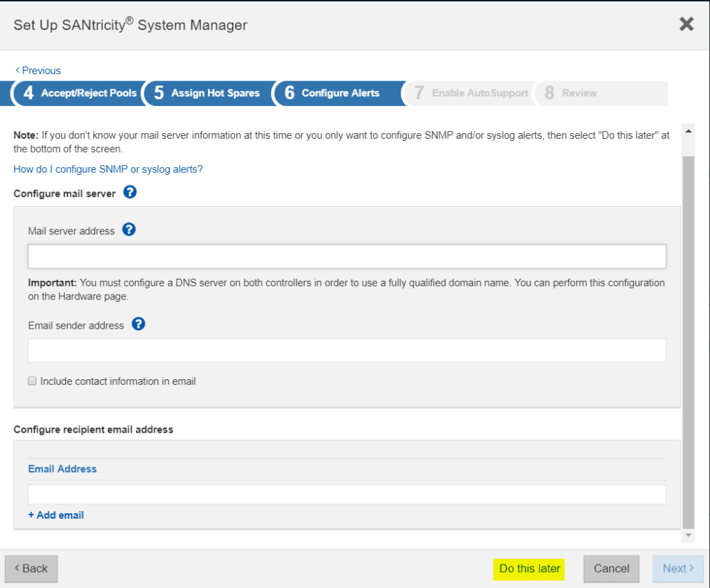The image size is (710, 588).
Task: Open How do I configure SNMP or syslog alerts
Action: [107, 168]
